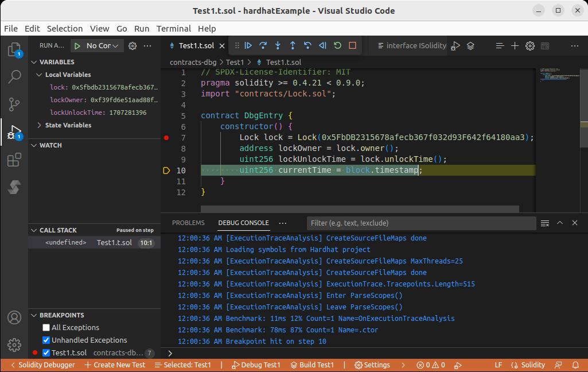The width and height of the screenshot is (588, 372).
Task: Switch to the Problems panel tab
Action: tap(188, 223)
